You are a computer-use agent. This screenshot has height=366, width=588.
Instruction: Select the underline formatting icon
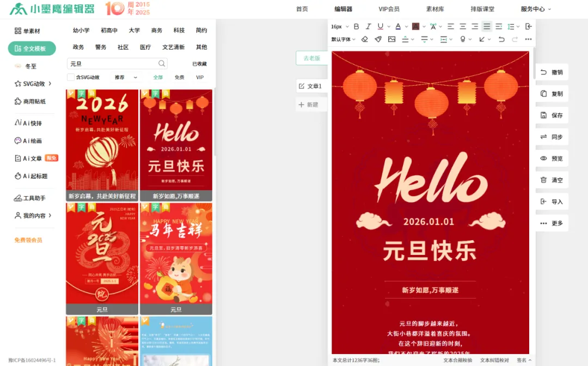380,26
